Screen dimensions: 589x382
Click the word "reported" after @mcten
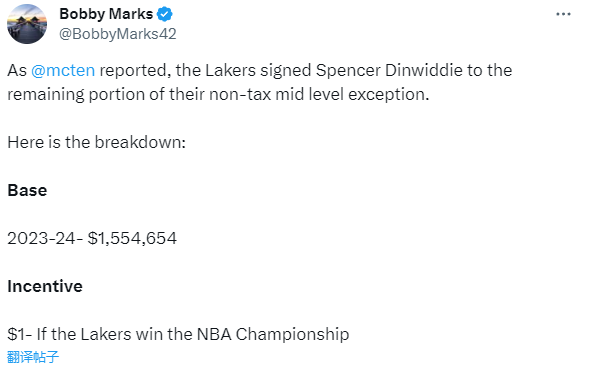133,71
